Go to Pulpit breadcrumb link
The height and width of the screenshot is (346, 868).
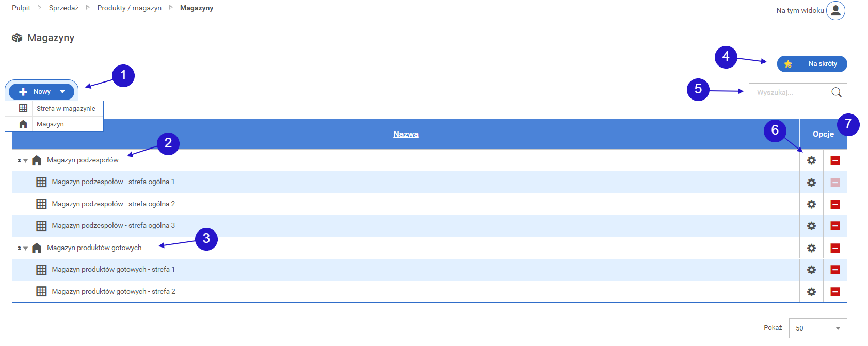click(x=21, y=8)
